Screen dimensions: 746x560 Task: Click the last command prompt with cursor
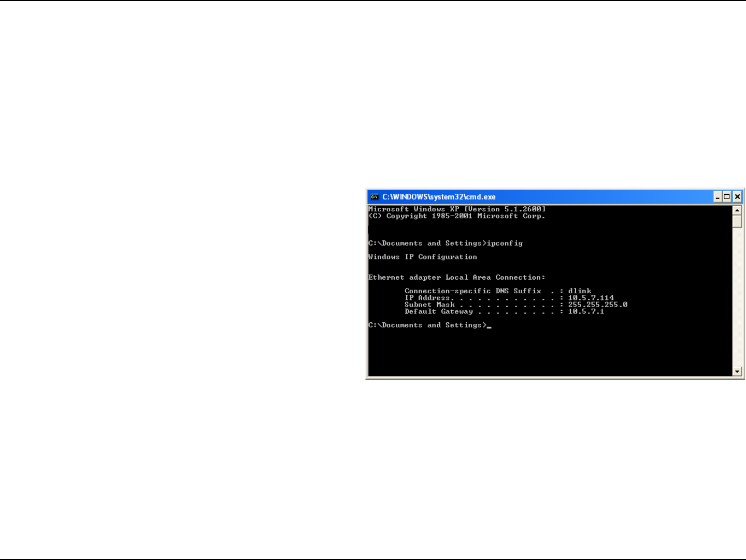click(x=429, y=325)
